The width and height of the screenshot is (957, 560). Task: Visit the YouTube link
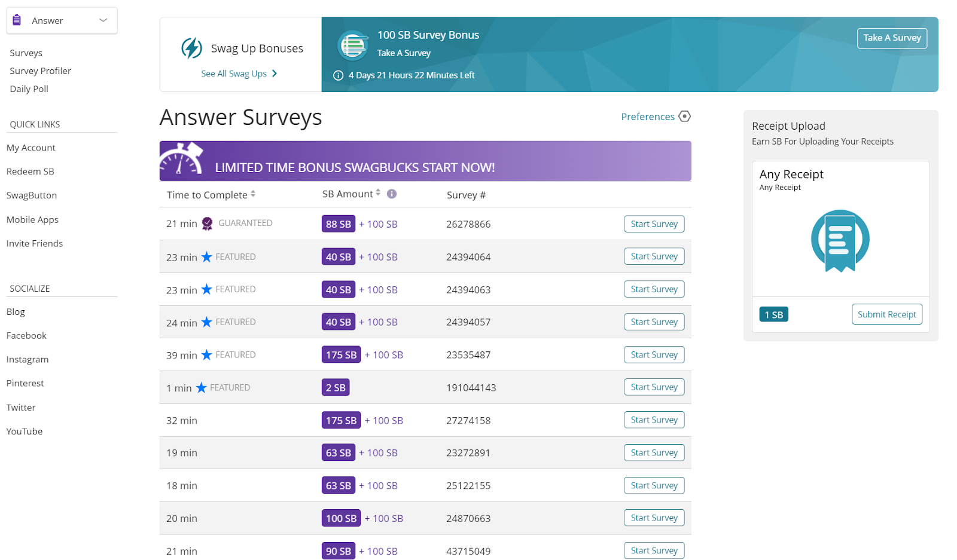[25, 432]
